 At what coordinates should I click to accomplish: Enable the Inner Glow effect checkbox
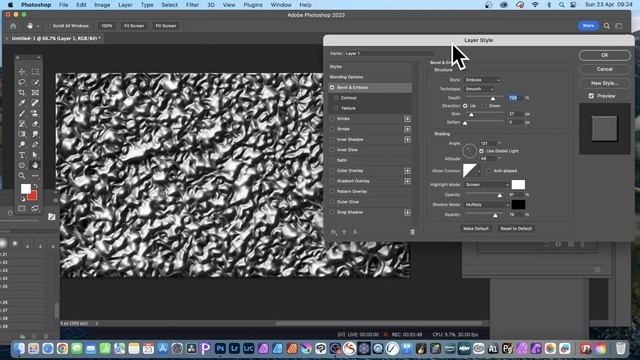point(332,150)
